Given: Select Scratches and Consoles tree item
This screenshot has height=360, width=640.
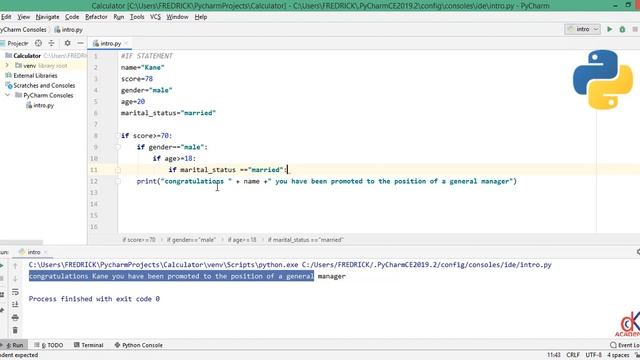Looking at the screenshot, I should click(x=44, y=85).
